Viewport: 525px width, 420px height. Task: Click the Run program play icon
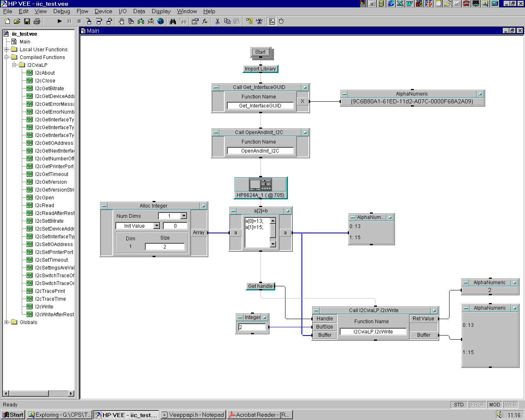tap(59, 21)
